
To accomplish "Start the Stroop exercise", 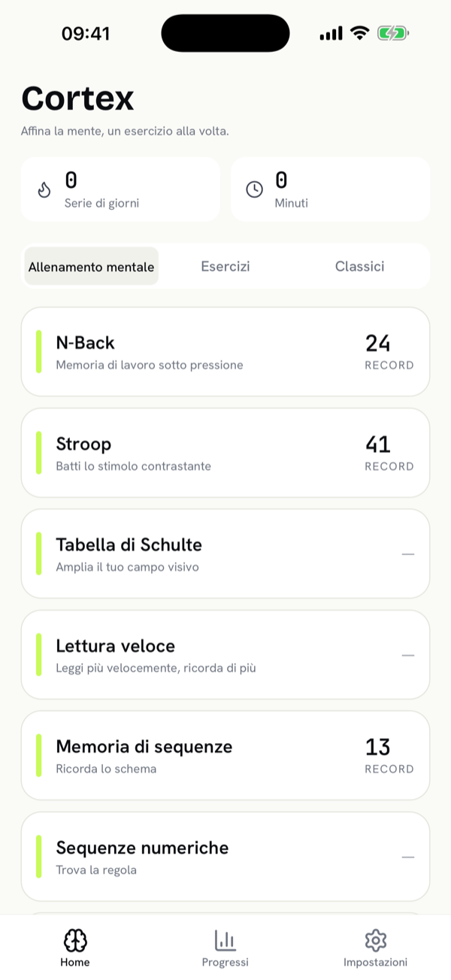I will (225, 452).
